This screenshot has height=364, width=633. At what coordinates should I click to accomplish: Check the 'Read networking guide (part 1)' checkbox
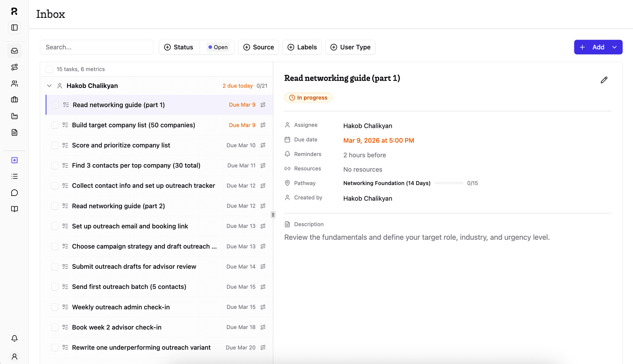pyautogui.click(x=55, y=104)
